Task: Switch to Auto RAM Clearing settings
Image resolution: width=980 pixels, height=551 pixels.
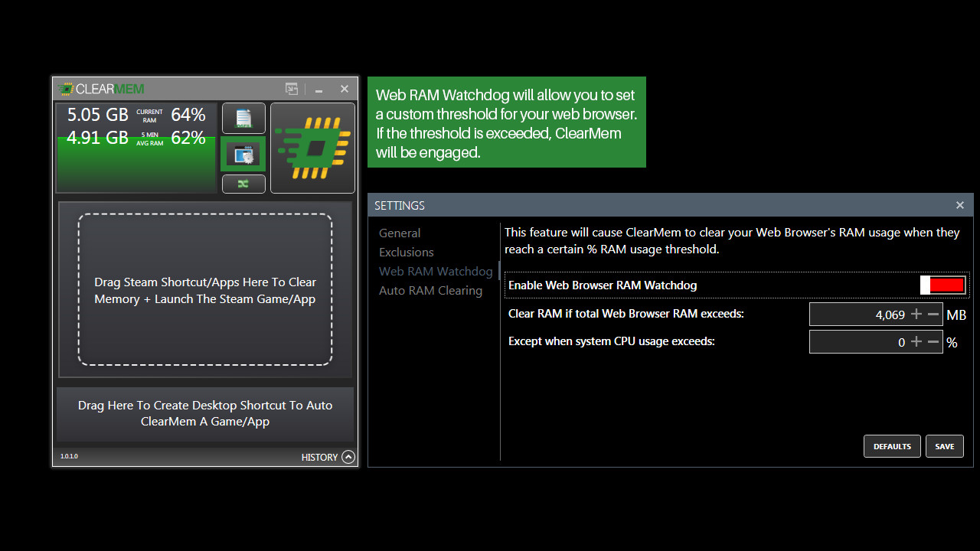Action: 430,290
